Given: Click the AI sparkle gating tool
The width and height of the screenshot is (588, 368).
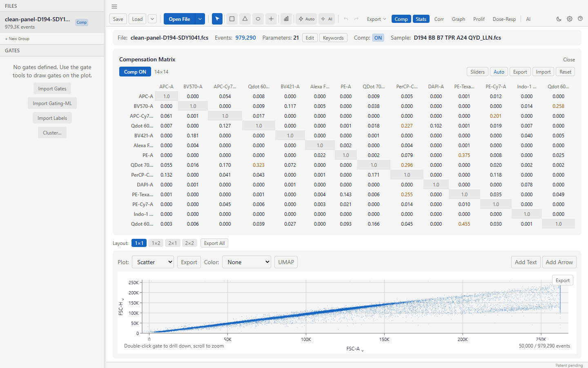Looking at the screenshot, I should [x=327, y=19].
